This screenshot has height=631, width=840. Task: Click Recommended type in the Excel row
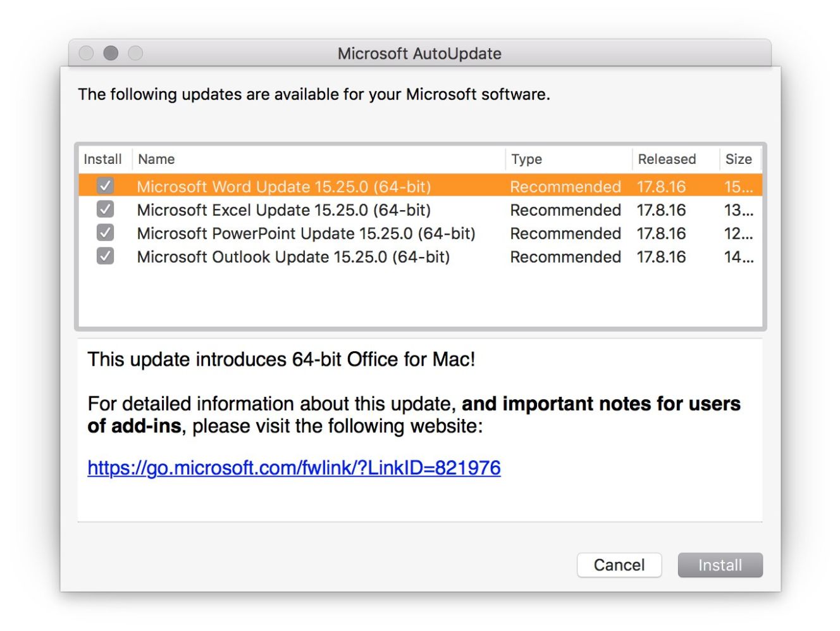pos(565,209)
